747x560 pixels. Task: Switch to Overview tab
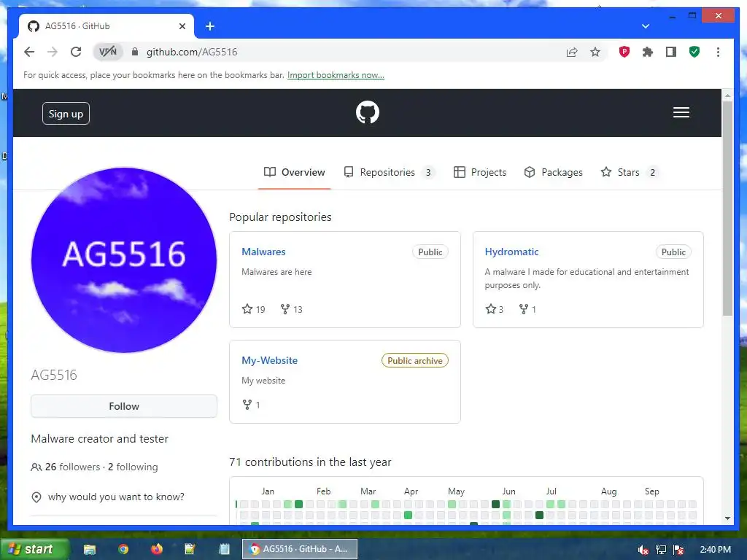295,172
